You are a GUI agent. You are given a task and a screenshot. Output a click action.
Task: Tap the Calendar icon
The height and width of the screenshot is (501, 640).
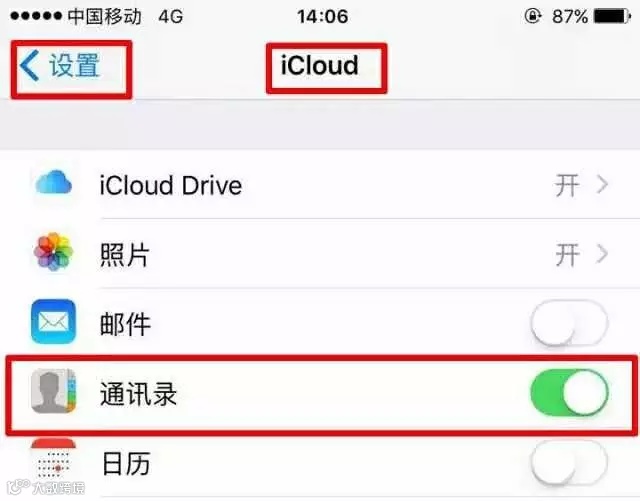pos(53,459)
